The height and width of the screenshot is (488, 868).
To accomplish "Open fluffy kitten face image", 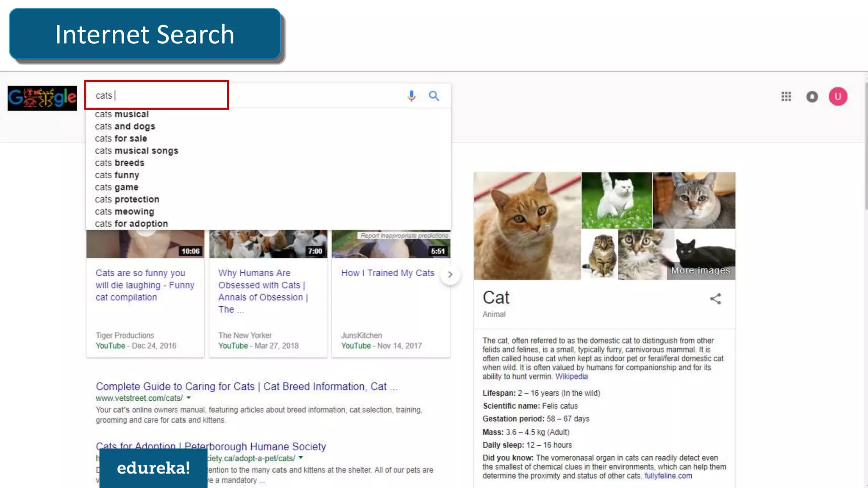I will (642, 255).
